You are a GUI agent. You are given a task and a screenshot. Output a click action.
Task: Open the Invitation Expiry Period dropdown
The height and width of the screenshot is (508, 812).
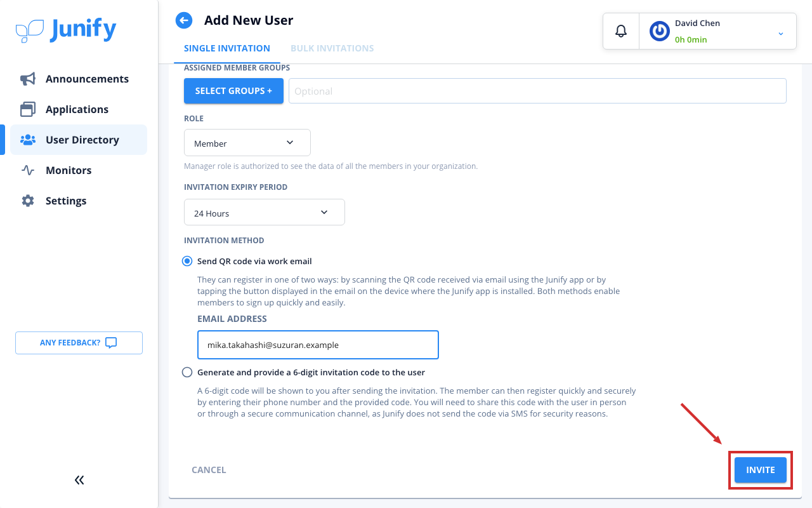(265, 212)
